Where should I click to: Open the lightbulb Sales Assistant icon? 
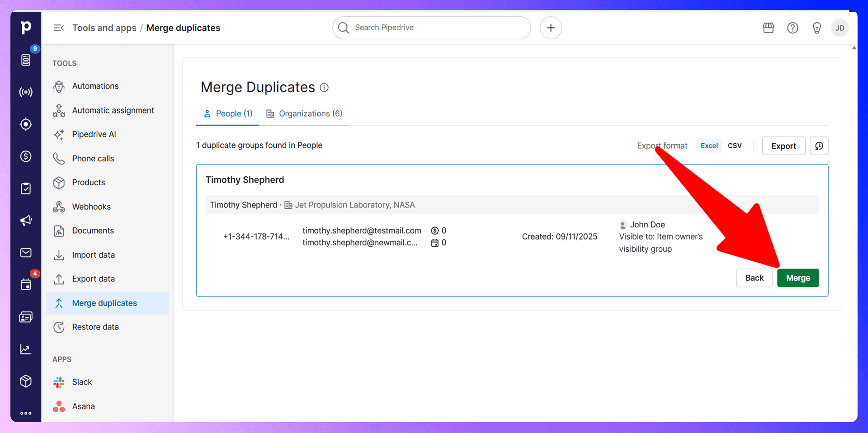816,28
